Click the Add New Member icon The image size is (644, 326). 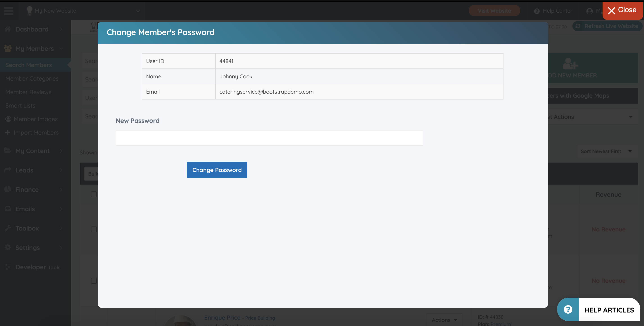[570, 64]
